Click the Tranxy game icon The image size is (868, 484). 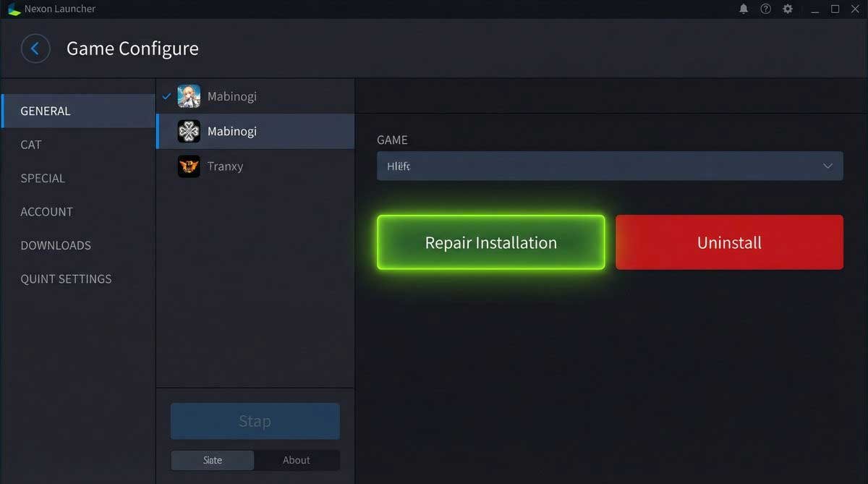189,166
